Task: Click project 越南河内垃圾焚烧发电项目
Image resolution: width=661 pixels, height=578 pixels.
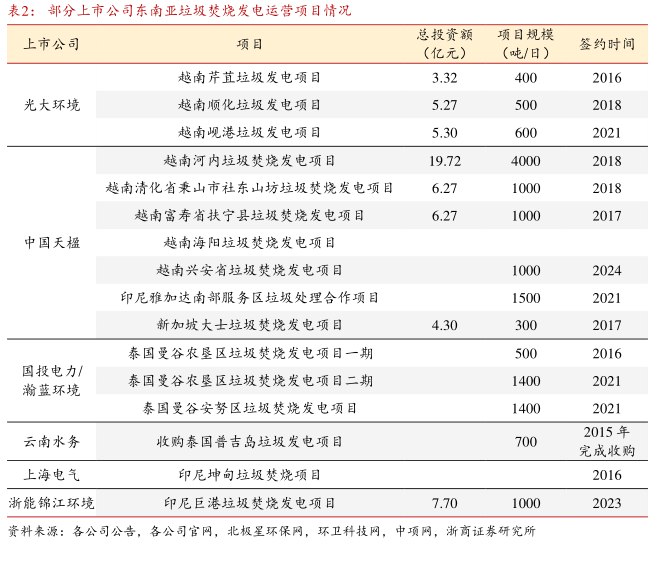Action: coord(250,161)
